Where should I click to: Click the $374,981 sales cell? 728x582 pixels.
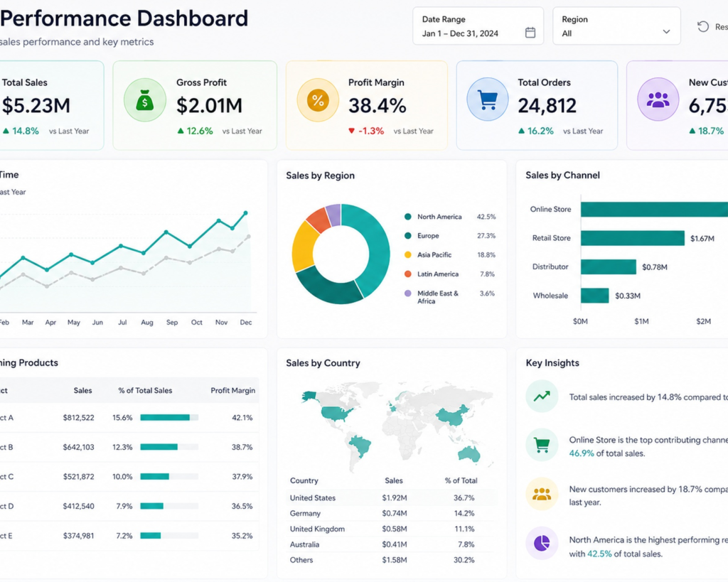click(x=78, y=536)
